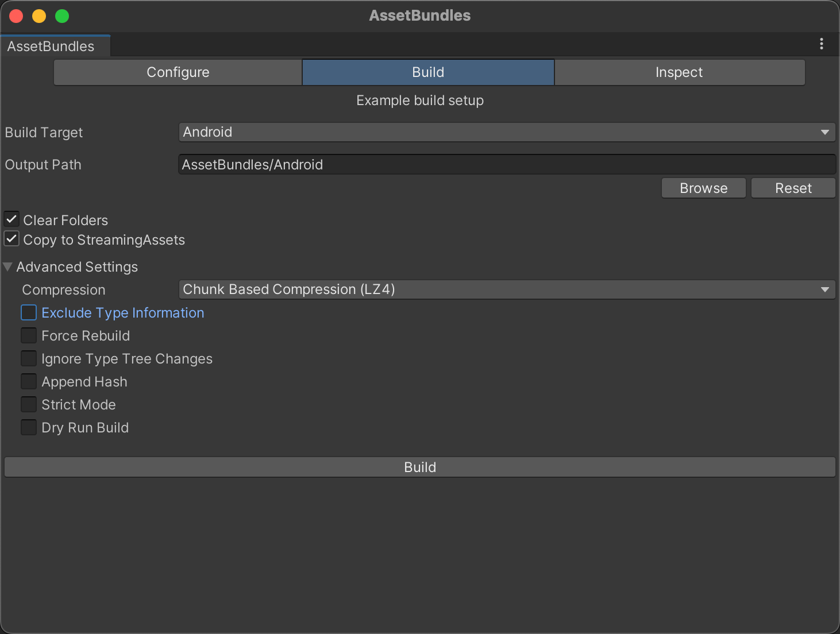The height and width of the screenshot is (634, 840).
Task: Open the Compression type dropdown
Action: click(x=507, y=289)
